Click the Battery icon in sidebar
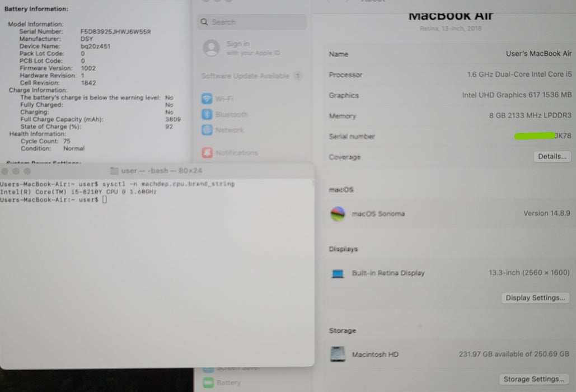 (208, 383)
